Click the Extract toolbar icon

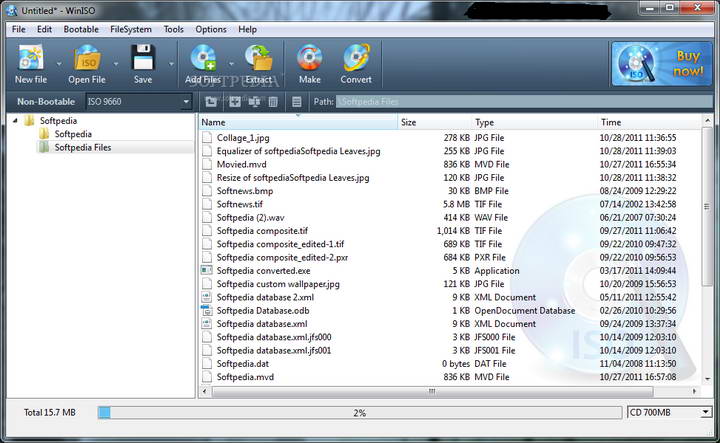(259, 57)
